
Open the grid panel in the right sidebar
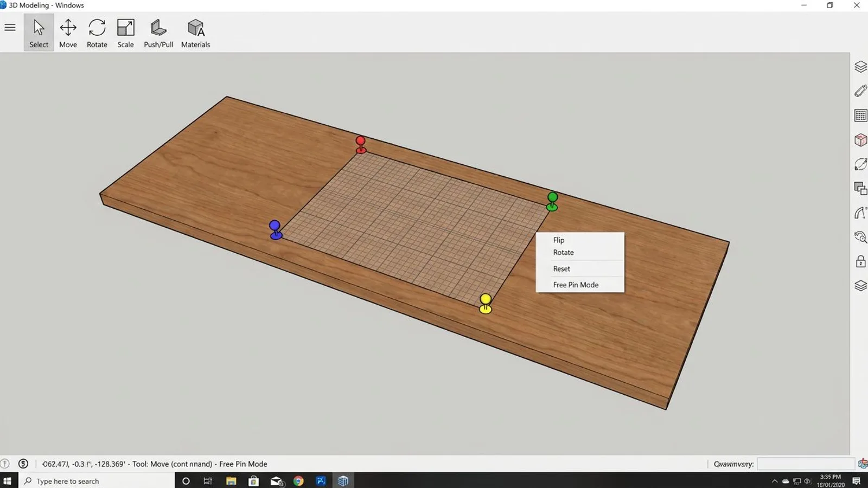click(860, 115)
